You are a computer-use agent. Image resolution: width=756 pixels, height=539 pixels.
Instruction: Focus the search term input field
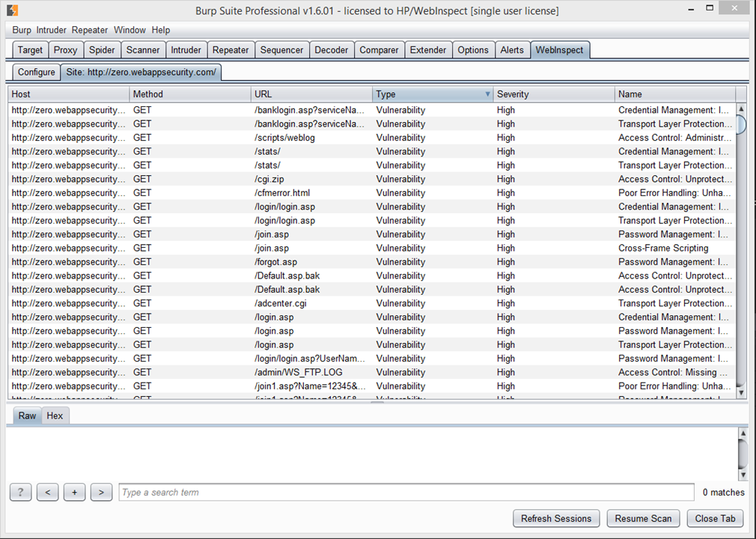[406, 493]
